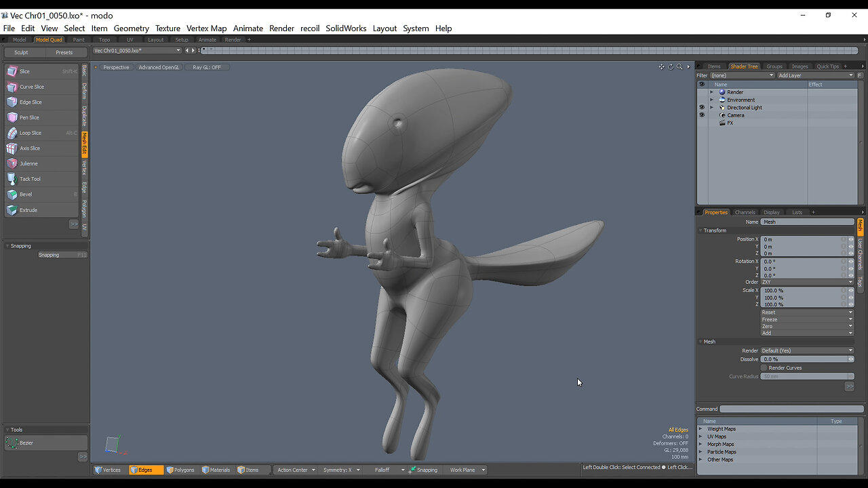Select the Axis Slice tool
This screenshot has width=868, height=488.
pyautogui.click(x=30, y=148)
